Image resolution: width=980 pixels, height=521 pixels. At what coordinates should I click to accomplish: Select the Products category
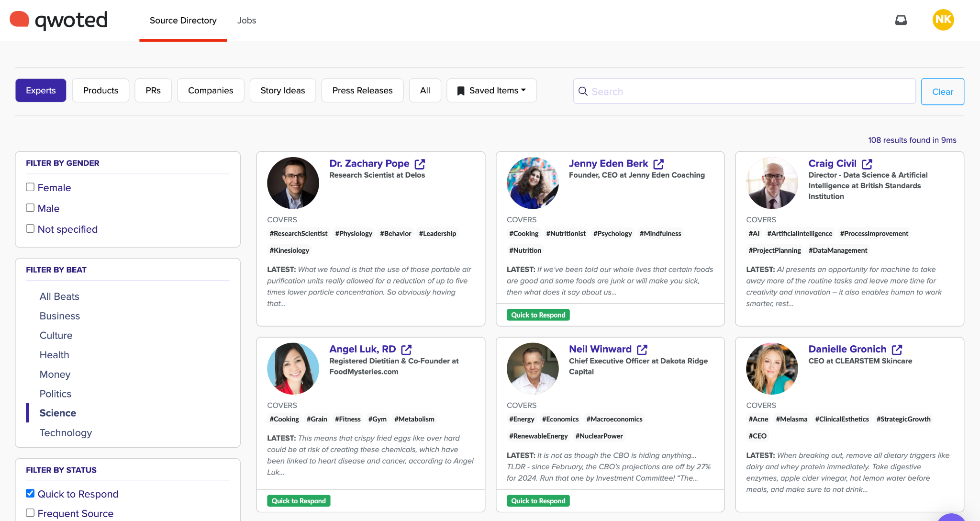tap(100, 91)
